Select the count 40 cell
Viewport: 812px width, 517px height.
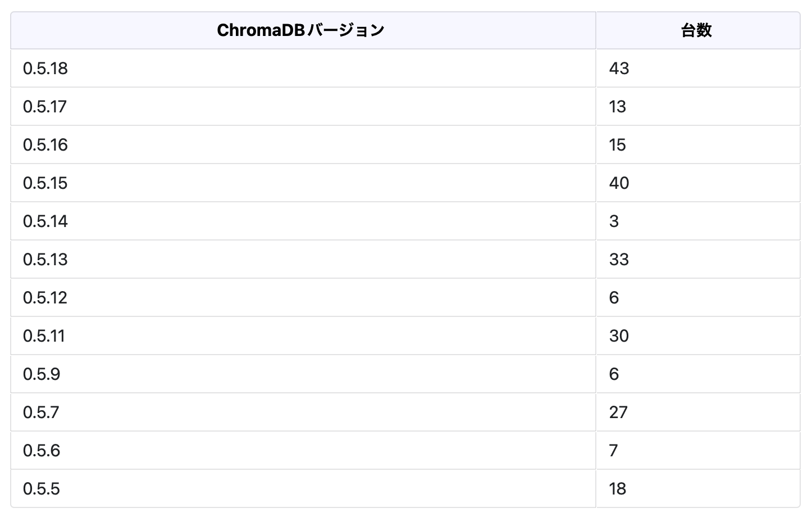(619, 183)
